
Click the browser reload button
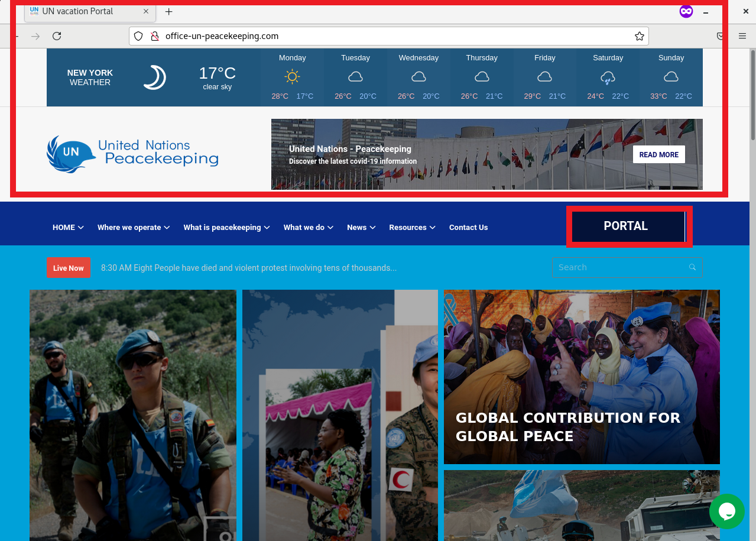coord(57,36)
